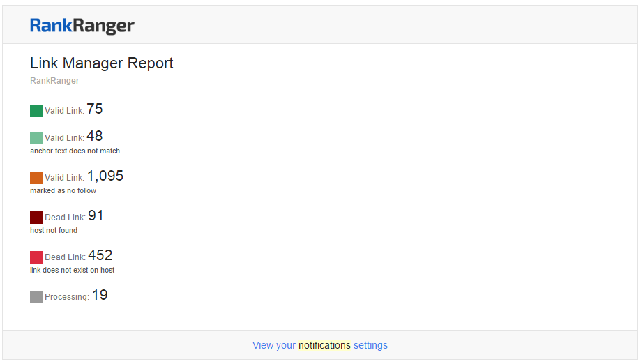Click the RankRanger logo in the header

pos(82,26)
